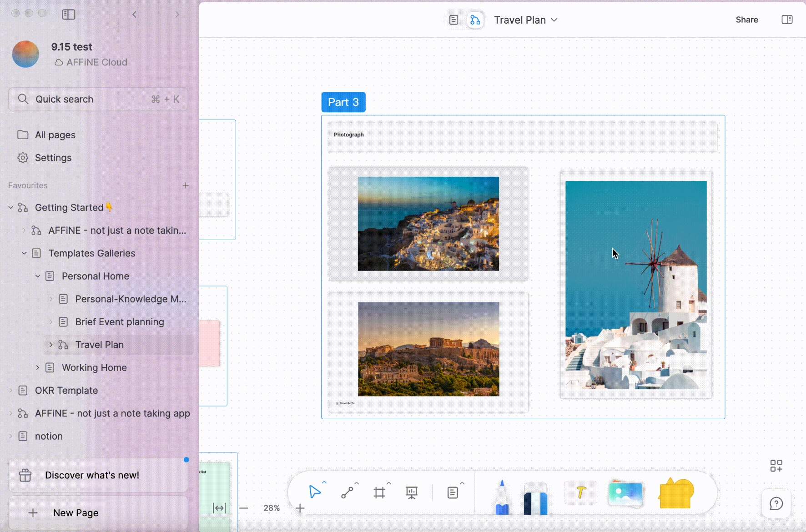The width and height of the screenshot is (806, 532).
Task: Open Settings from the sidebar
Action: pos(53,158)
